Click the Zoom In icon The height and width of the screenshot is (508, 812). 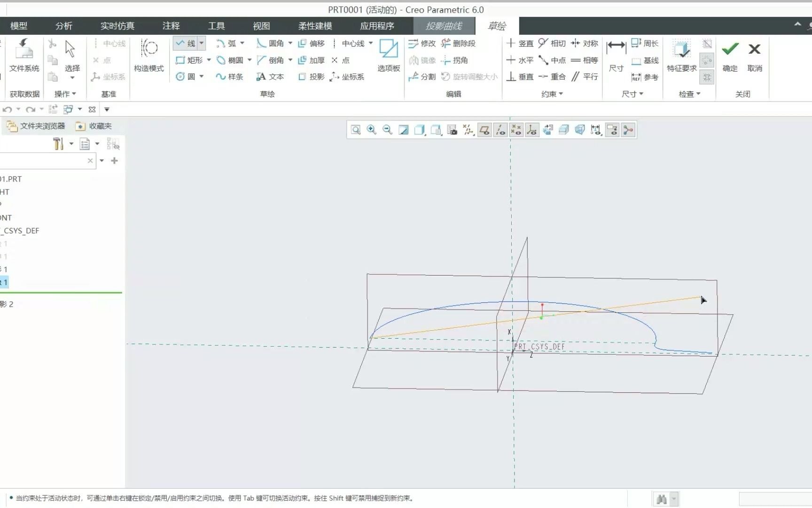pos(372,130)
